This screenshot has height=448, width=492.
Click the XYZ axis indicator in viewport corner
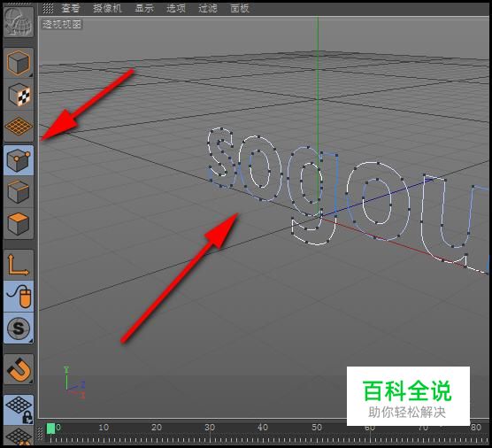[74, 382]
